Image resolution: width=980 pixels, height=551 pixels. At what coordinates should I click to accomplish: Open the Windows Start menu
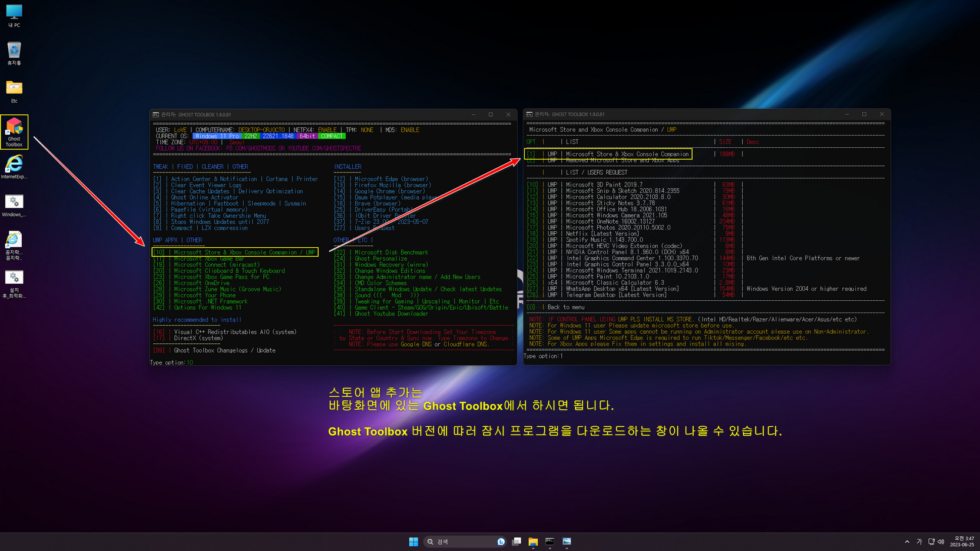[x=413, y=542]
